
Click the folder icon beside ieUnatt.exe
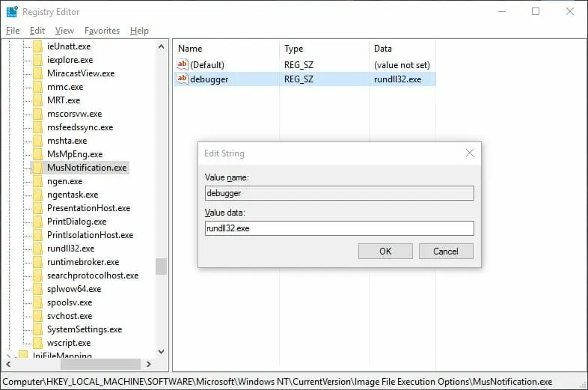pos(37,46)
